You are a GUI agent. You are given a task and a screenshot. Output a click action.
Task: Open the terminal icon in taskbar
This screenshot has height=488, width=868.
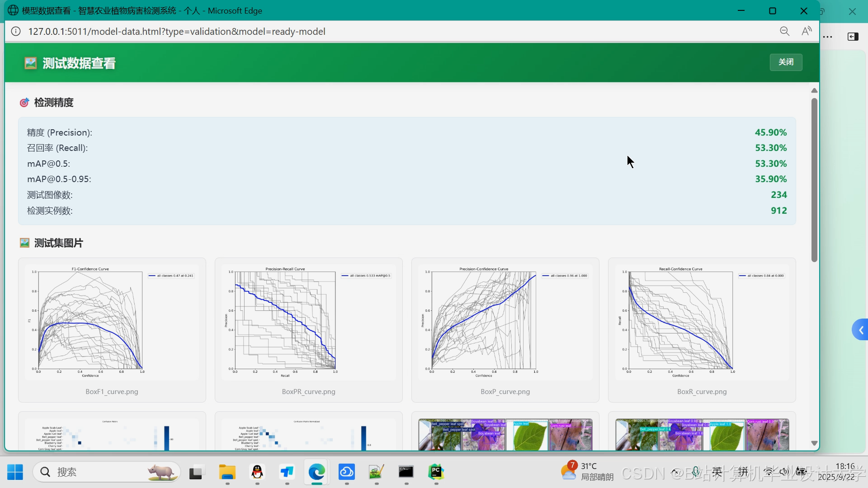pyautogui.click(x=406, y=472)
